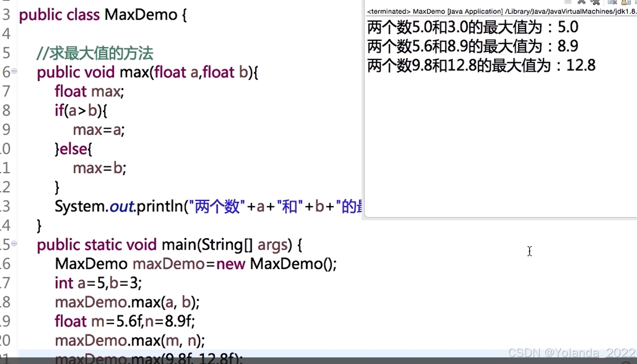The height and width of the screenshot is (364, 637).
Task: Click the console output line for 12.8
Action: [x=481, y=65]
